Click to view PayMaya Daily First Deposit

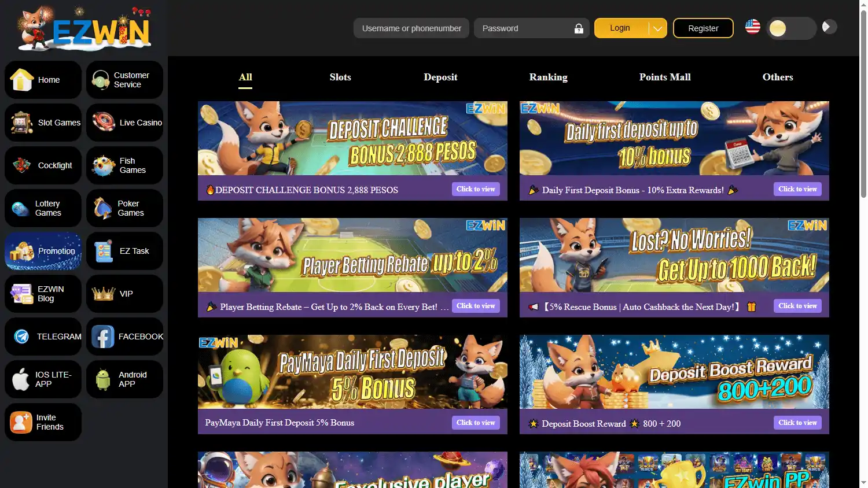[x=476, y=423]
